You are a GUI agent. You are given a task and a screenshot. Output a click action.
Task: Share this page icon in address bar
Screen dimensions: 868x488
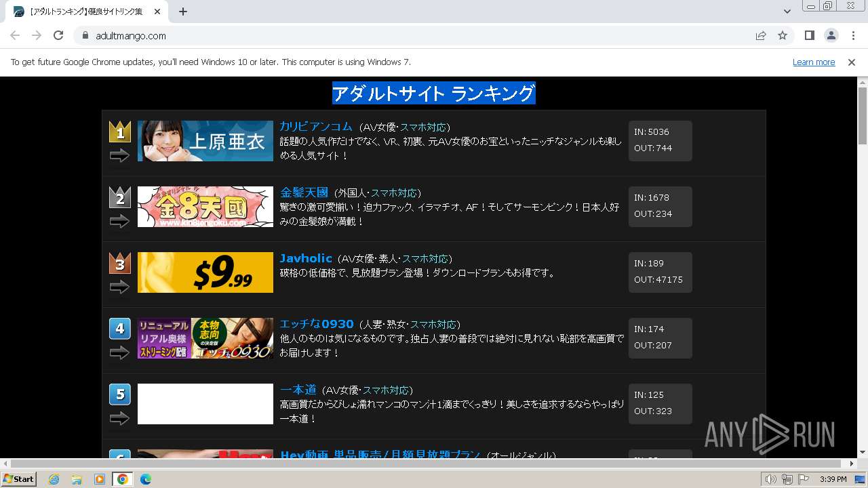[x=761, y=35]
